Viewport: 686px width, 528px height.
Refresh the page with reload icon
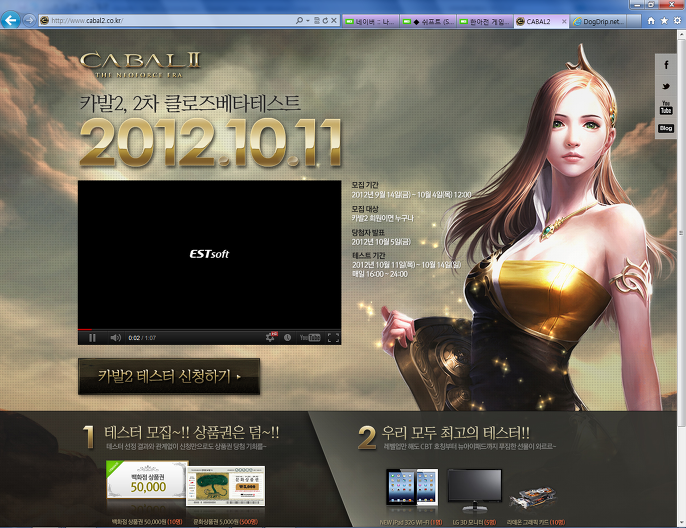[325, 21]
